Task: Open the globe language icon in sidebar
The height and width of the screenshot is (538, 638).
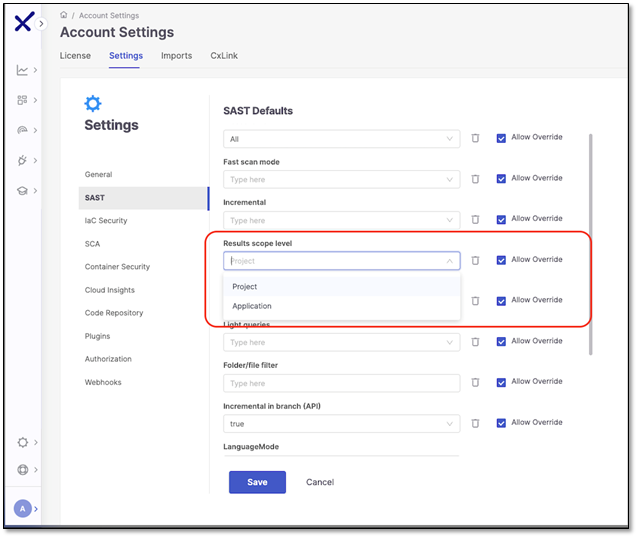Action: [x=22, y=469]
